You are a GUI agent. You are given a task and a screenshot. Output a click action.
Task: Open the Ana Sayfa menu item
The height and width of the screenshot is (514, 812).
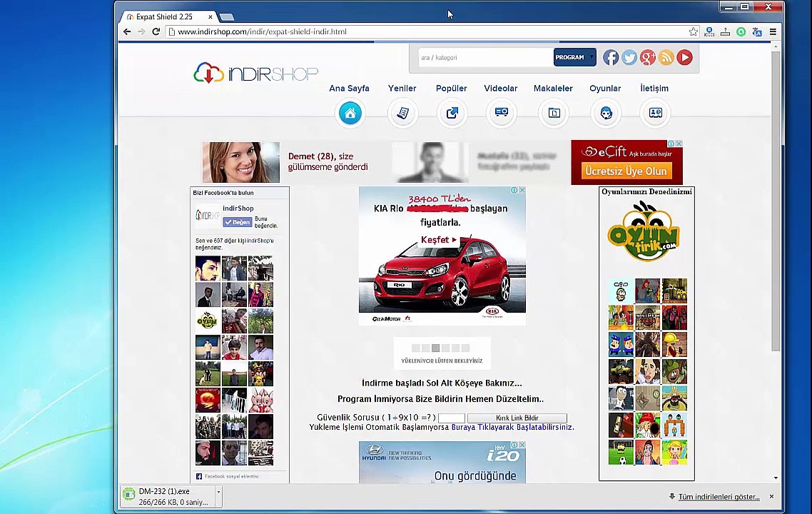coord(349,88)
